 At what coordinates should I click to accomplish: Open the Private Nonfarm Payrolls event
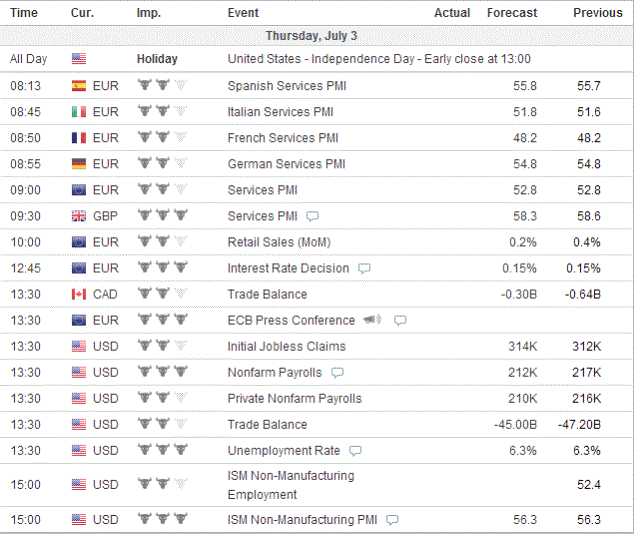[x=294, y=399]
